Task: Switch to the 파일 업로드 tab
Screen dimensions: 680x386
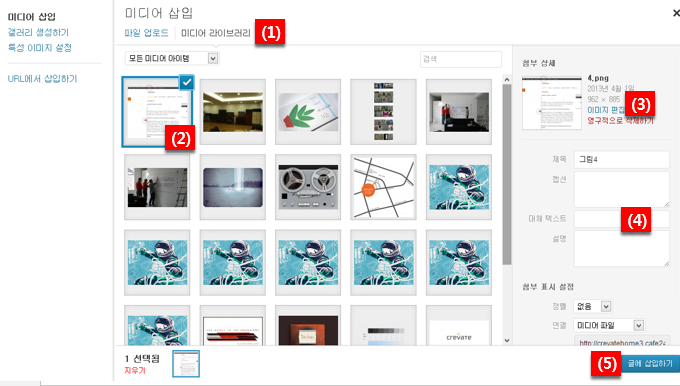Action: click(146, 33)
